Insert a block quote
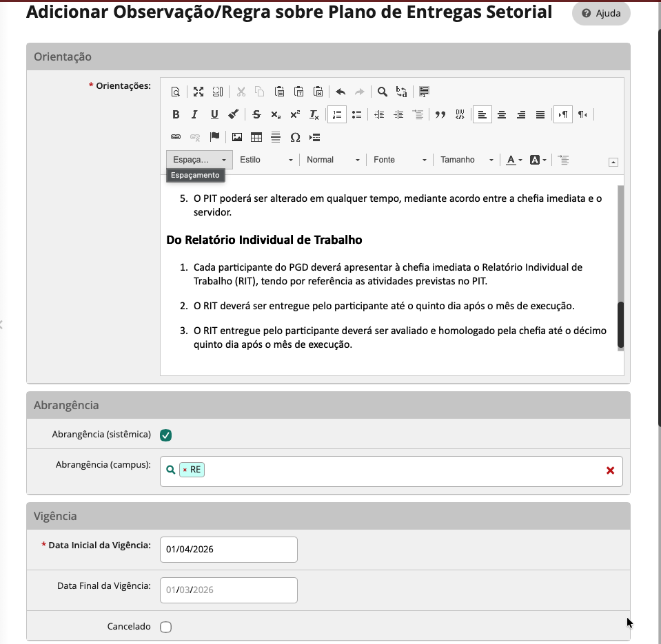This screenshot has height=644, width=661. (440, 114)
